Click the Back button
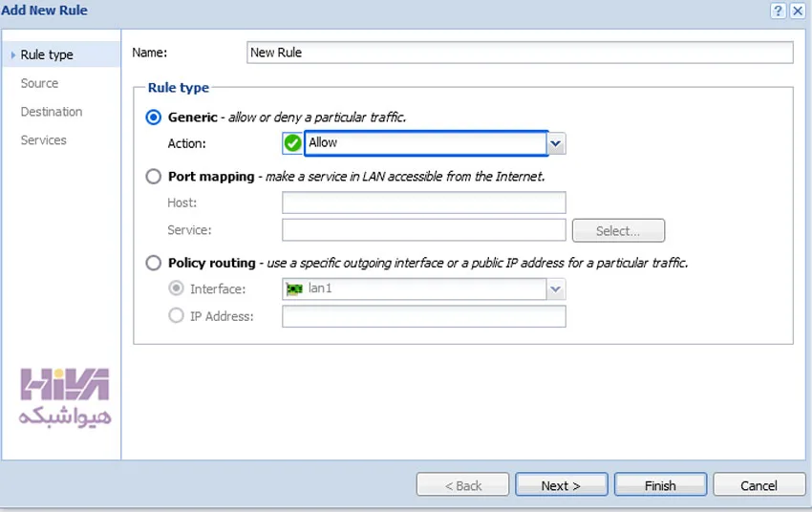 (462, 485)
